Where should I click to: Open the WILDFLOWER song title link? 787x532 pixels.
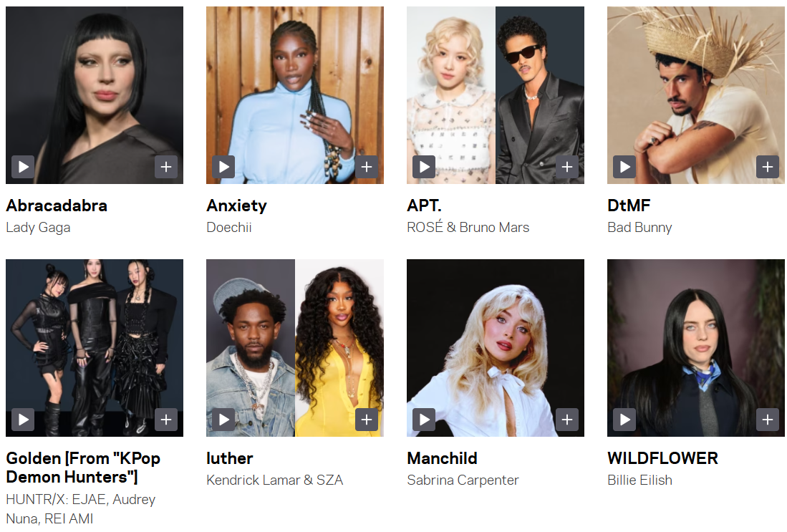(662, 458)
